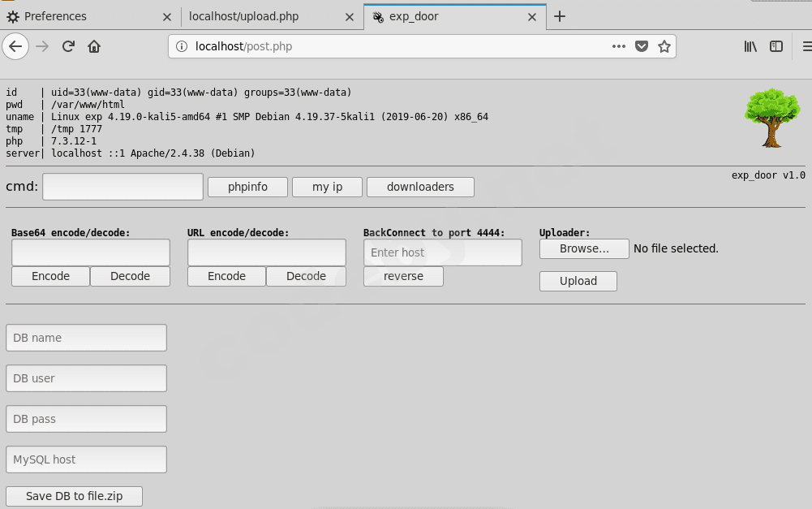The image size is (812, 509).
Task: Click the reverse button
Action: coord(403,276)
